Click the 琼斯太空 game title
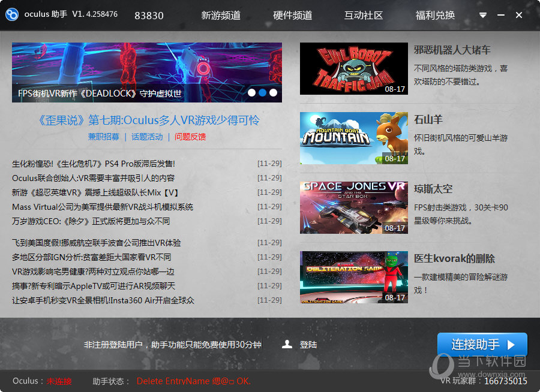 (433, 189)
